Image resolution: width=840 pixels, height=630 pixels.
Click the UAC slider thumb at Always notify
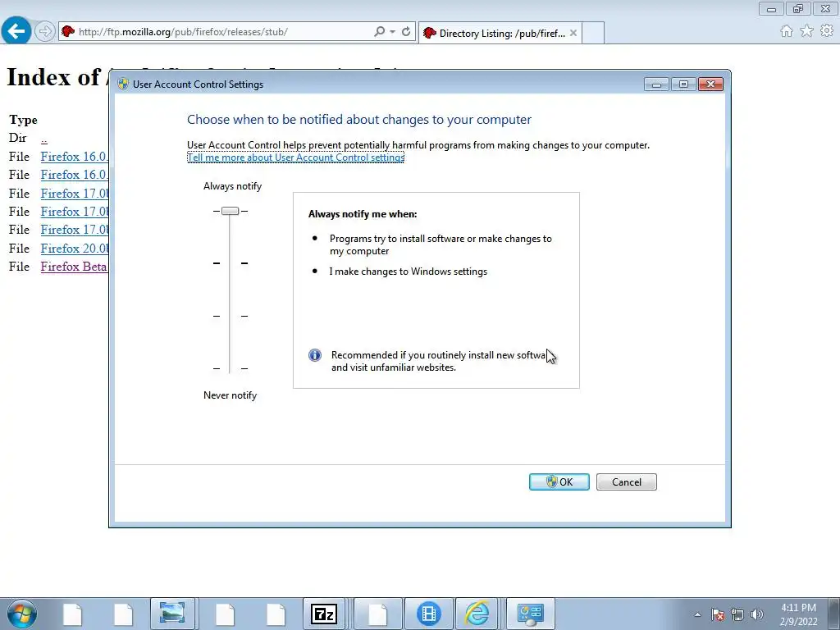pyautogui.click(x=230, y=211)
